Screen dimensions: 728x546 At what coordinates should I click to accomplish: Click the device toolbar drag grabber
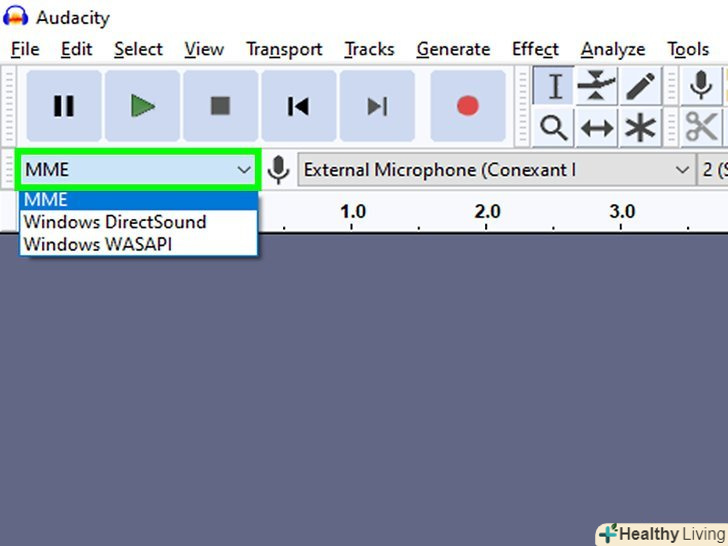[8, 170]
